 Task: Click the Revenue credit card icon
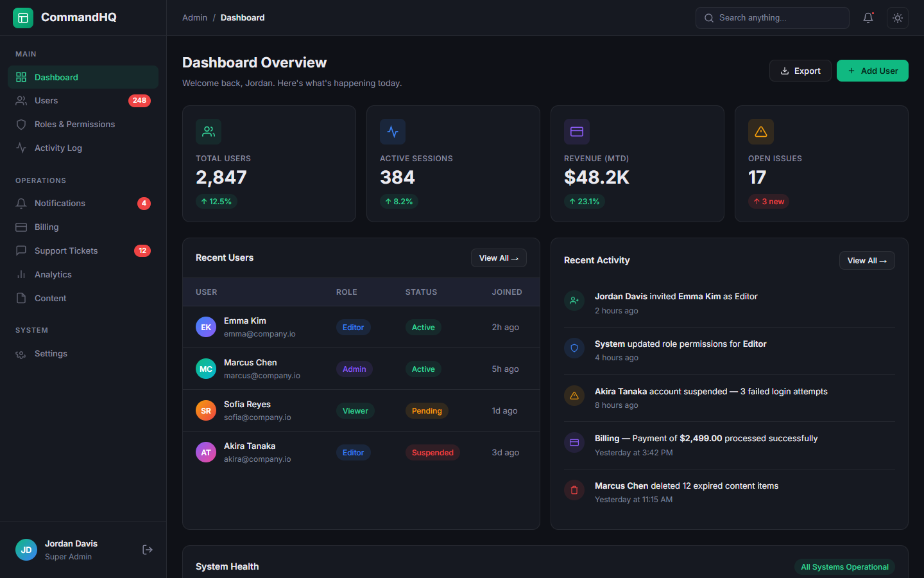pos(577,132)
